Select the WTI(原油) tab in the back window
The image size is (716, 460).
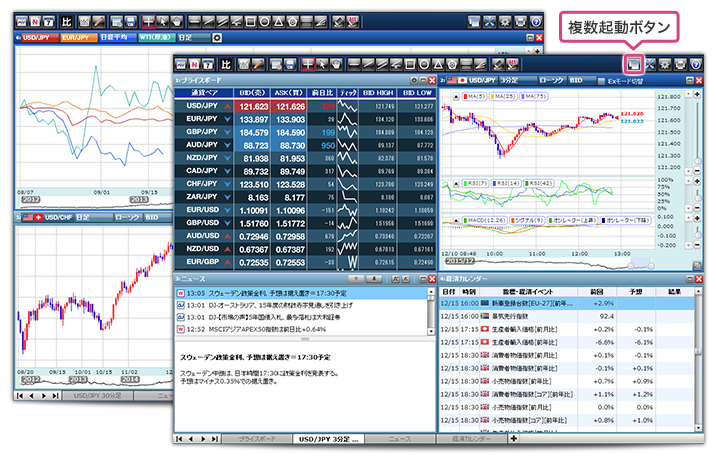[157, 37]
